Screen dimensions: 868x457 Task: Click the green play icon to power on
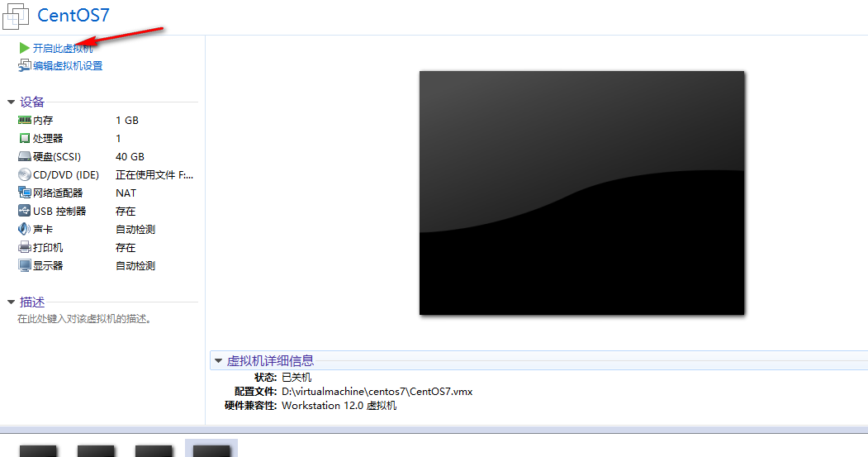coord(24,48)
